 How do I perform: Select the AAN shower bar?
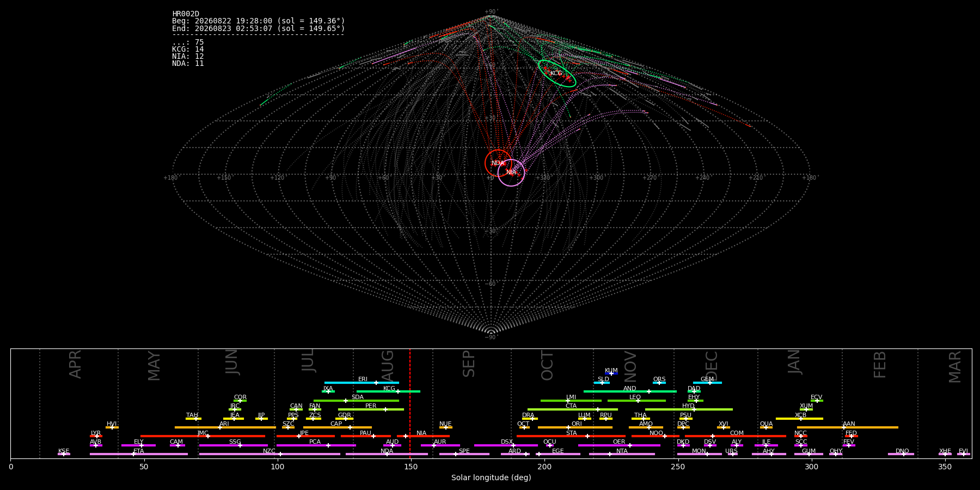click(x=848, y=427)
